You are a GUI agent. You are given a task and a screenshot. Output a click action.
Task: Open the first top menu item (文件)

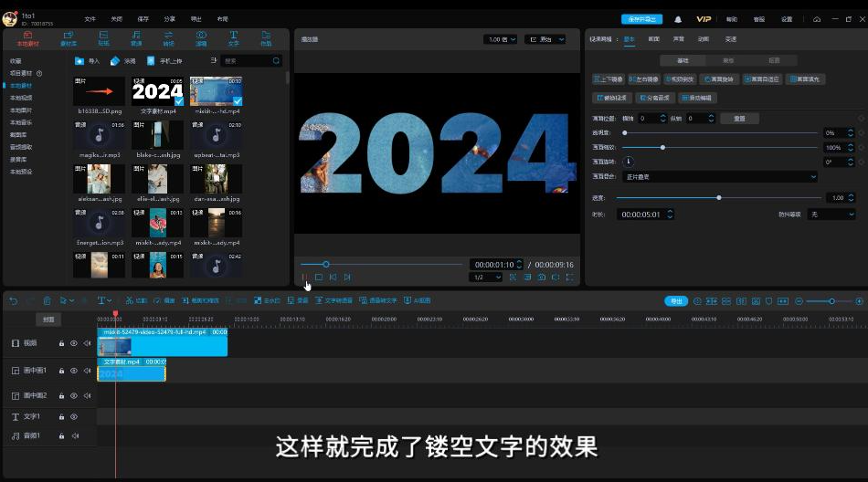(x=90, y=19)
